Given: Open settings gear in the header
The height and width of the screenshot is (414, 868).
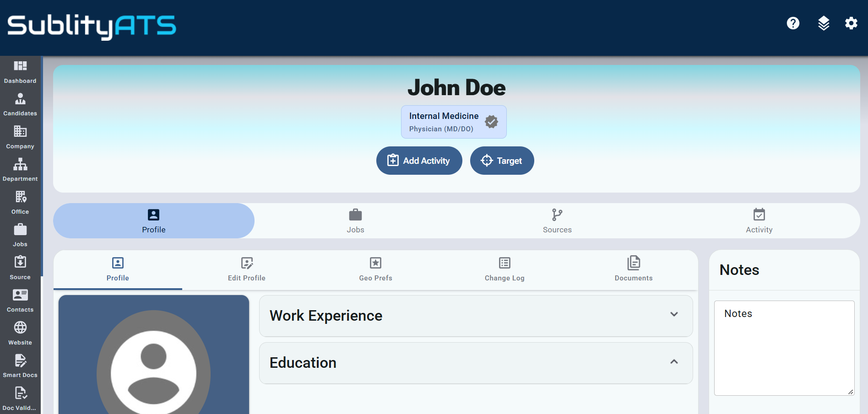Looking at the screenshot, I should tap(851, 23).
